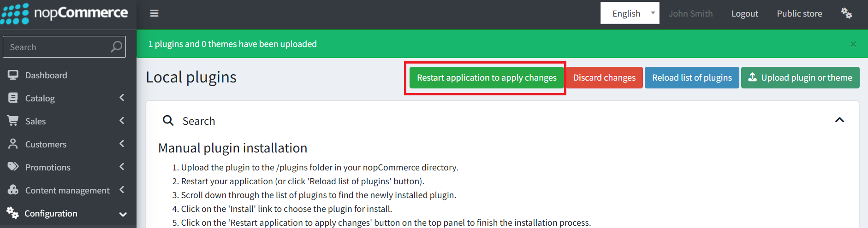The image size is (868, 228).
Task: Open the Content management menu item
Action: (68, 190)
